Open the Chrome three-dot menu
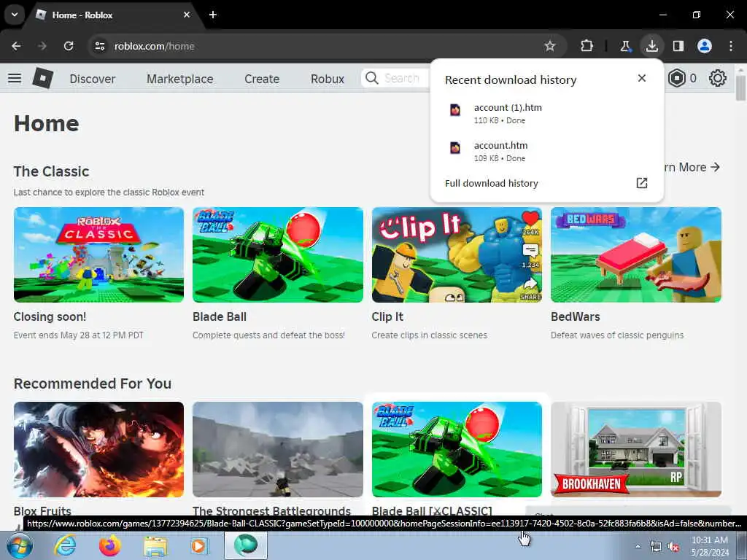 [x=731, y=46]
